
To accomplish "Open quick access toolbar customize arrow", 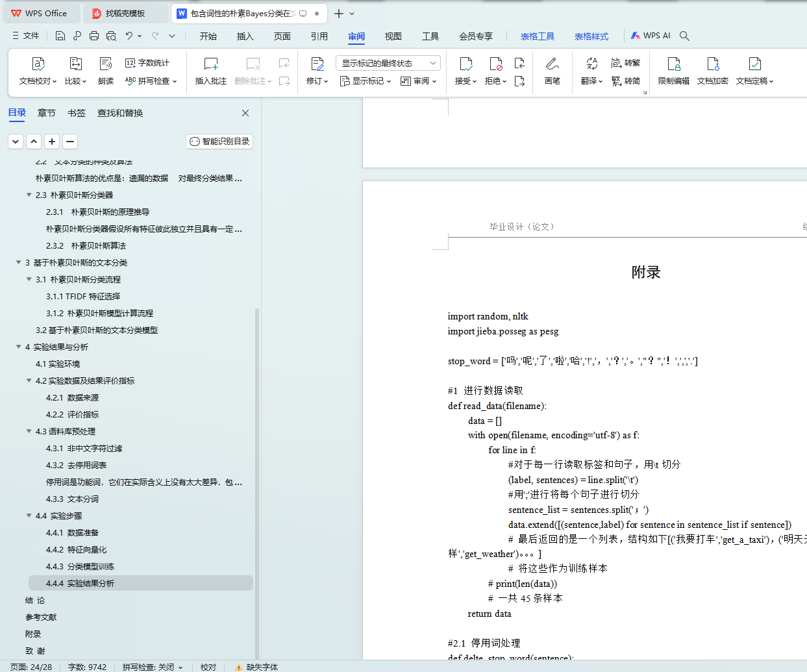I will pos(172,36).
